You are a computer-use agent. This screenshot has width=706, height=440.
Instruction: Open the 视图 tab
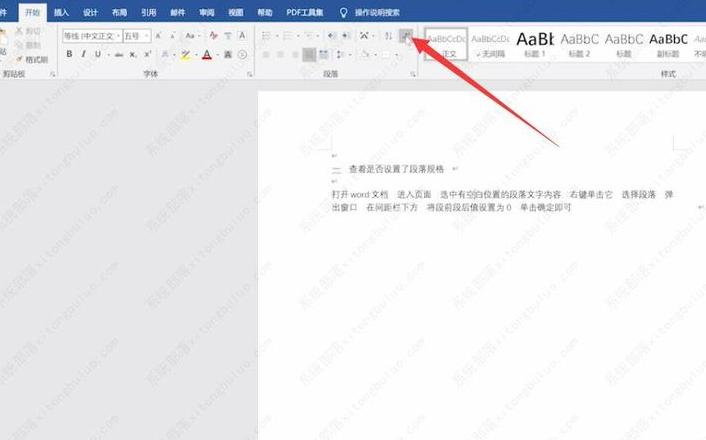(236, 12)
